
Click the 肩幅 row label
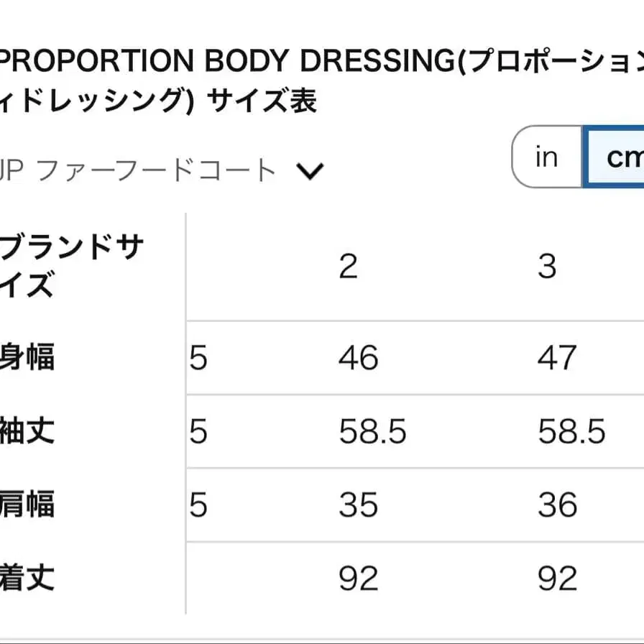27,504
